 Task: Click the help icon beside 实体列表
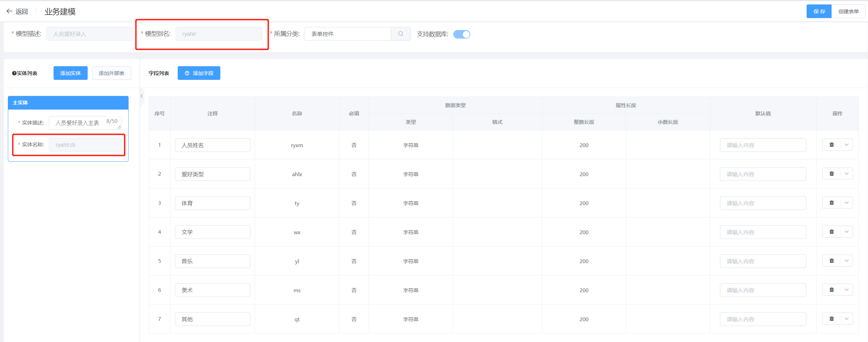(14, 73)
